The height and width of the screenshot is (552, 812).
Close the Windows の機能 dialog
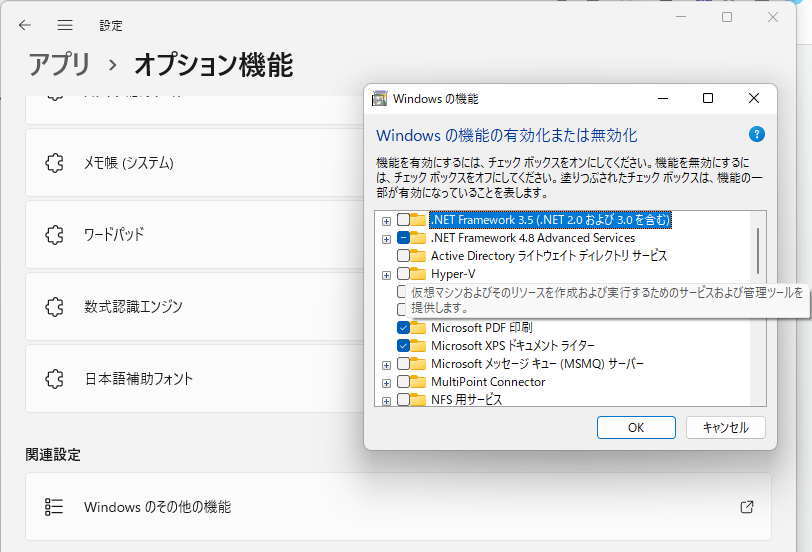coord(754,98)
